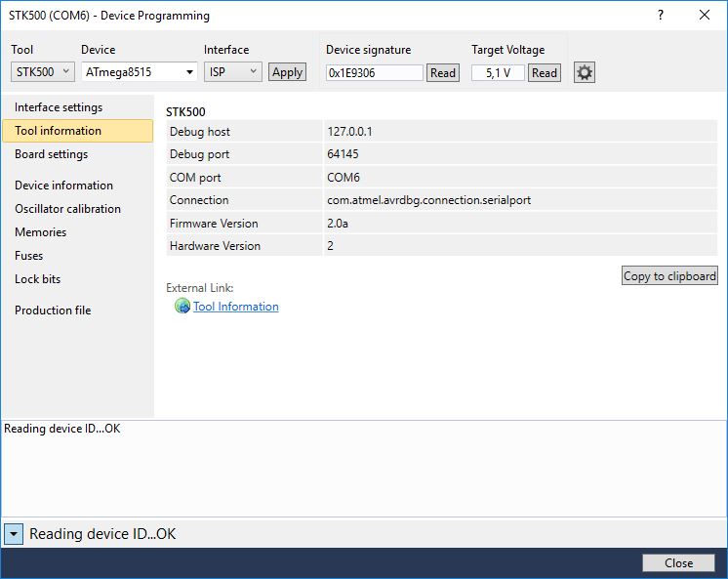Open the settings gear icon
Viewport: 728px width, 579px height.
pyautogui.click(x=585, y=72)
